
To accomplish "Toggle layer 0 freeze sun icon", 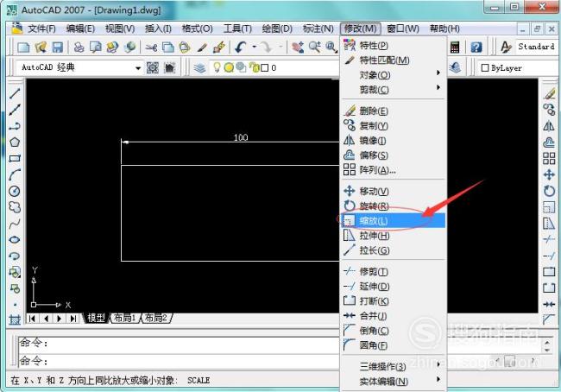I will [x=229, y=67].
